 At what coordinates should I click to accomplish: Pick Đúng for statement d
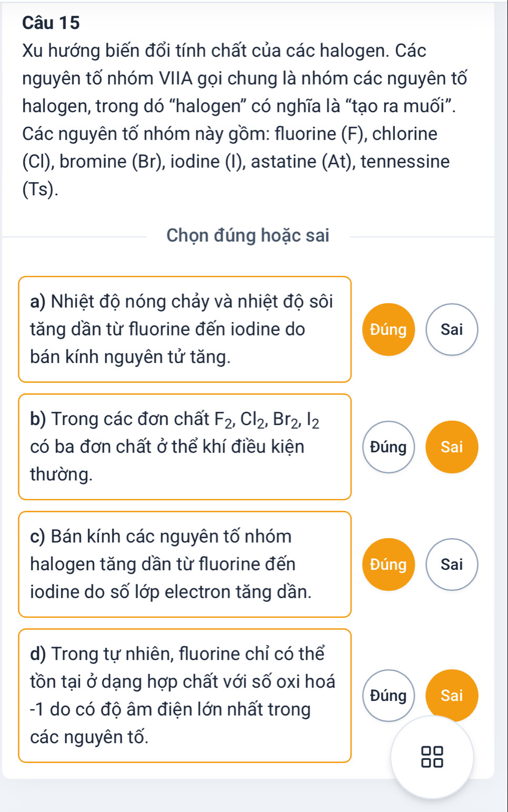point(389,696)
